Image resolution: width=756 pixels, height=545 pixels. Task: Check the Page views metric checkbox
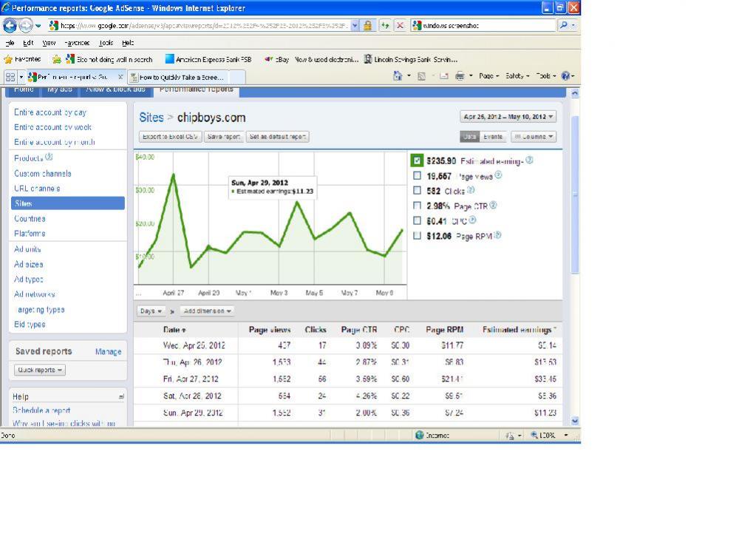point(417,175)
